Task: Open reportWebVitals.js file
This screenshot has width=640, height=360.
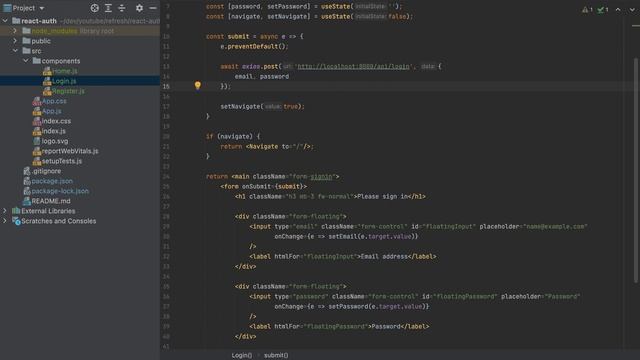Action: click(x=70, y=151)
